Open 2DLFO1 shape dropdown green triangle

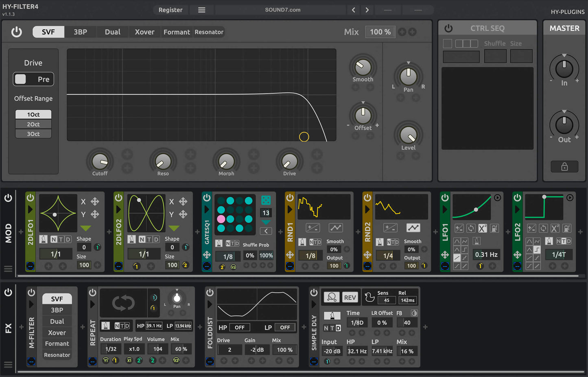(x=85, y=228)
